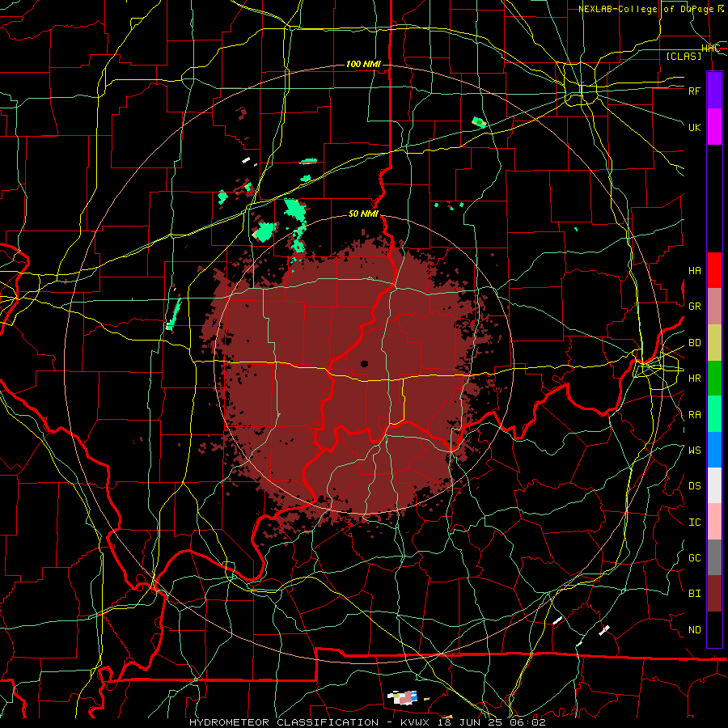Select the GC gray legend swatch
The width and height of the screenshot is (728, 728).
tap(714, 557)
